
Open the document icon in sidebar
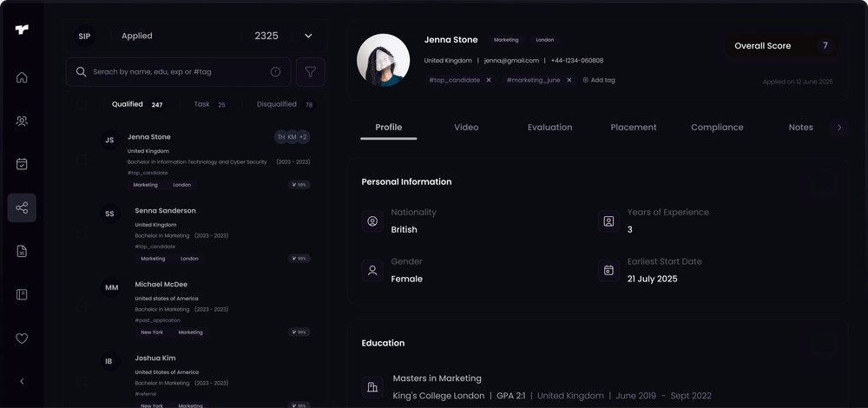point(22,252)
